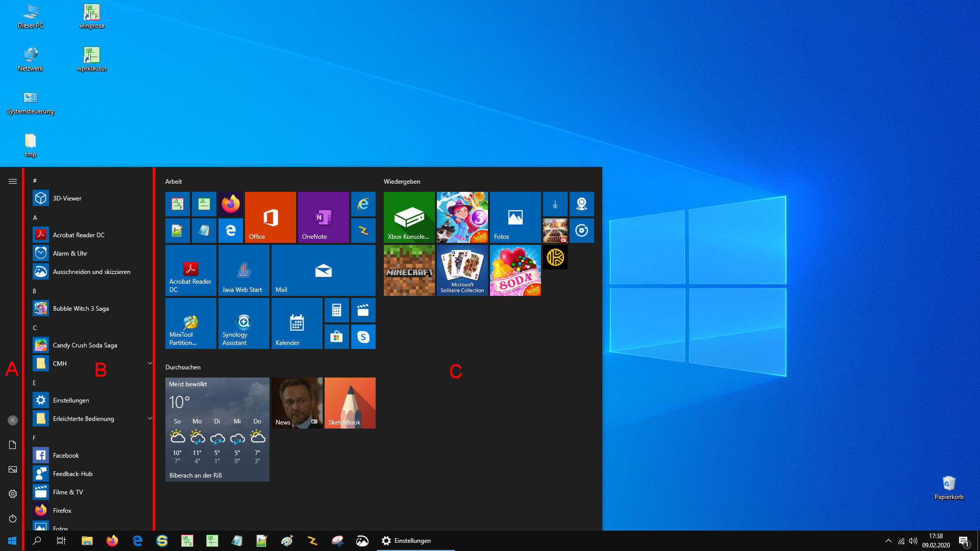Expand the CMH folder in app list
980x551 pixels.
pyautogui.click(x=150, y=363)
